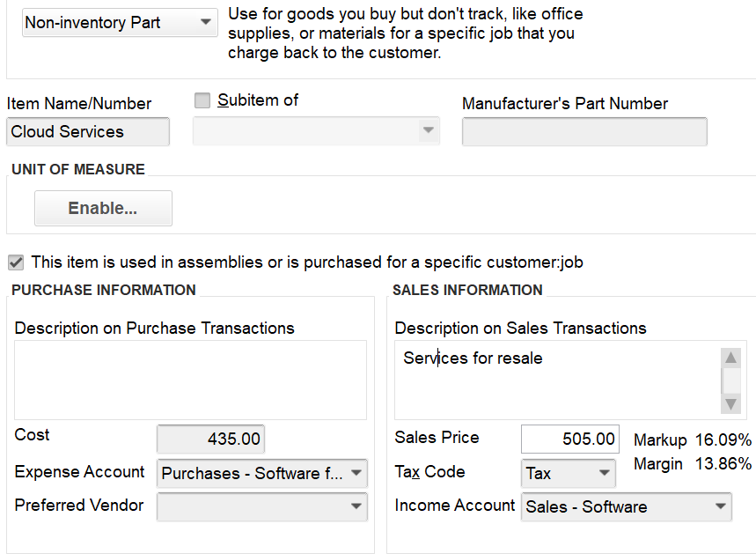
Task: Expand the Income Account dropdown
Action: click(721, 506)
